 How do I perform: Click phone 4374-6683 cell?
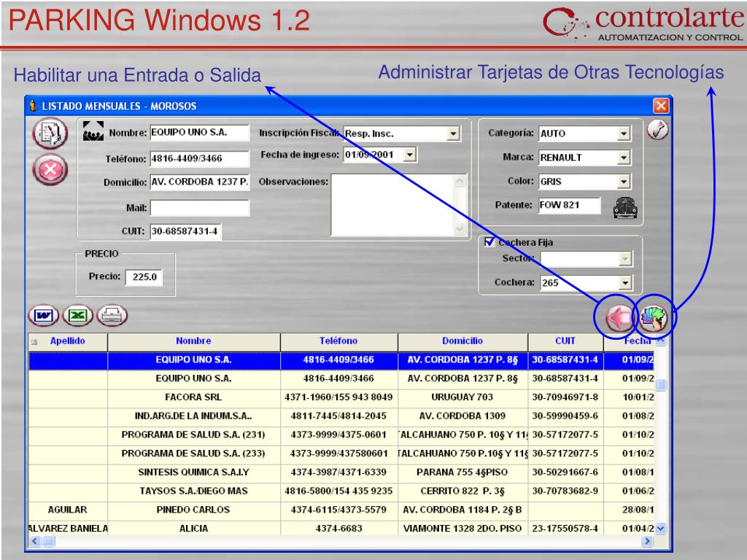[338, 529]
